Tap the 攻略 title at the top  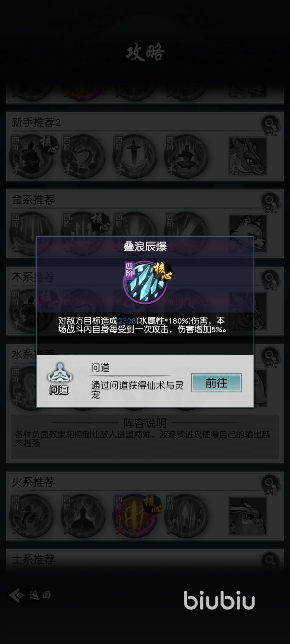(x=145, y=52)
